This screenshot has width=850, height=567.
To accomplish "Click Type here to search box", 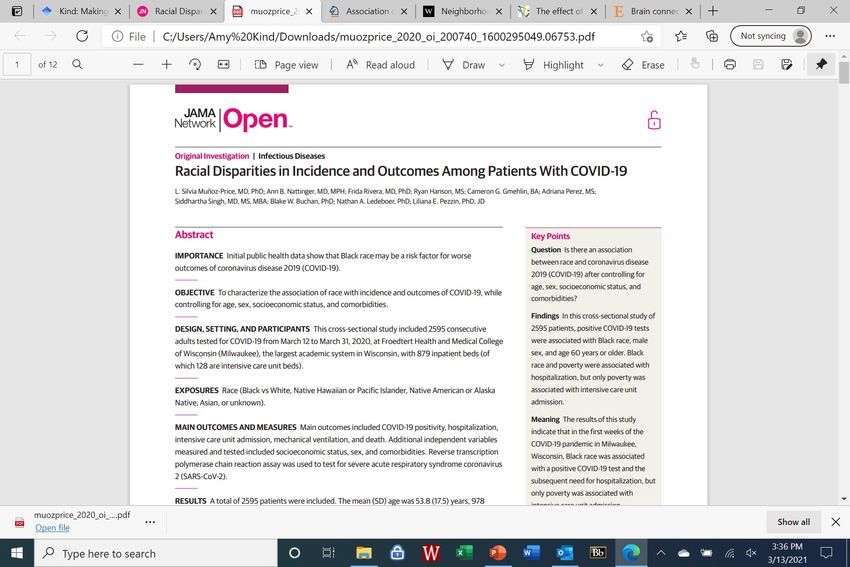I will pyautogui.click(x=156, y=553).
